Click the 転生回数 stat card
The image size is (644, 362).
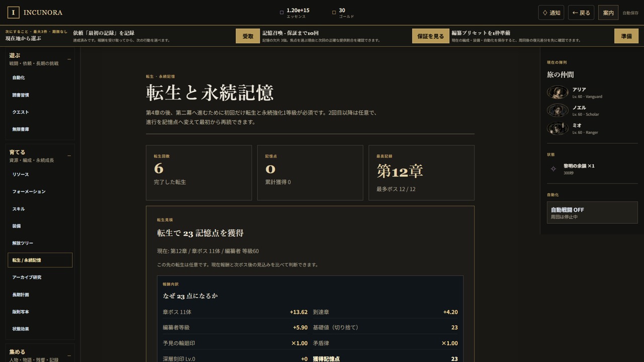pos(199,173)
